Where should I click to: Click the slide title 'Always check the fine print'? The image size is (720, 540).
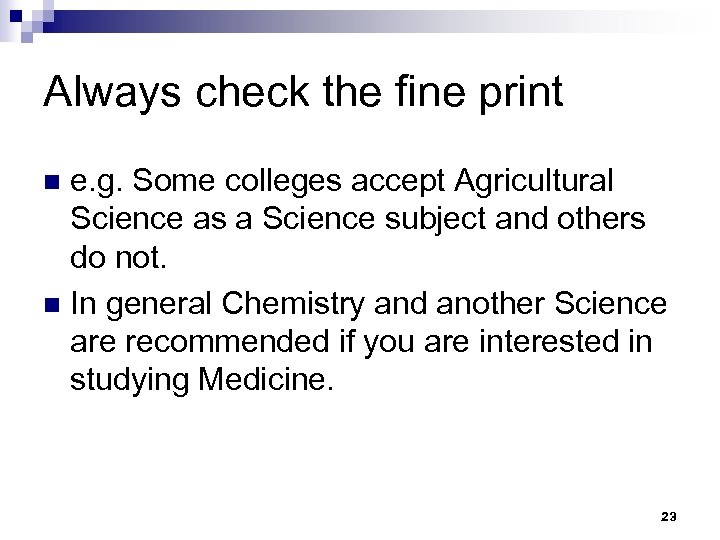tap(304, 92)
